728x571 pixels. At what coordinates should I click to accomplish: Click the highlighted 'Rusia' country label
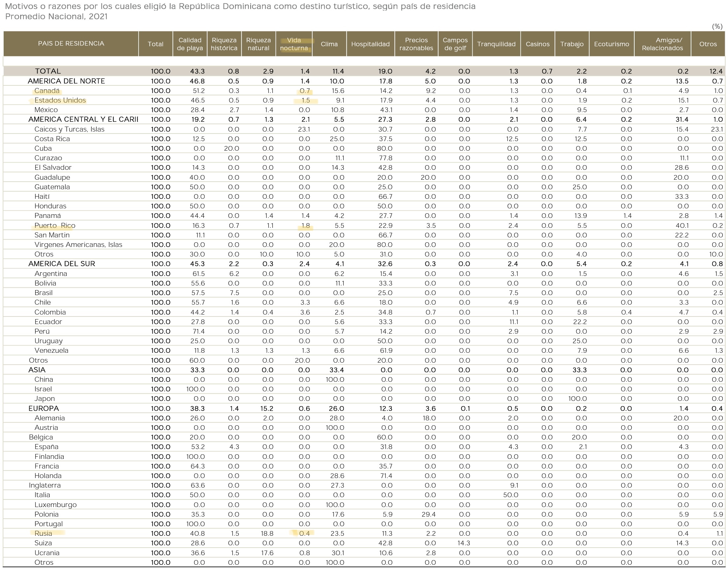(43, 533)
